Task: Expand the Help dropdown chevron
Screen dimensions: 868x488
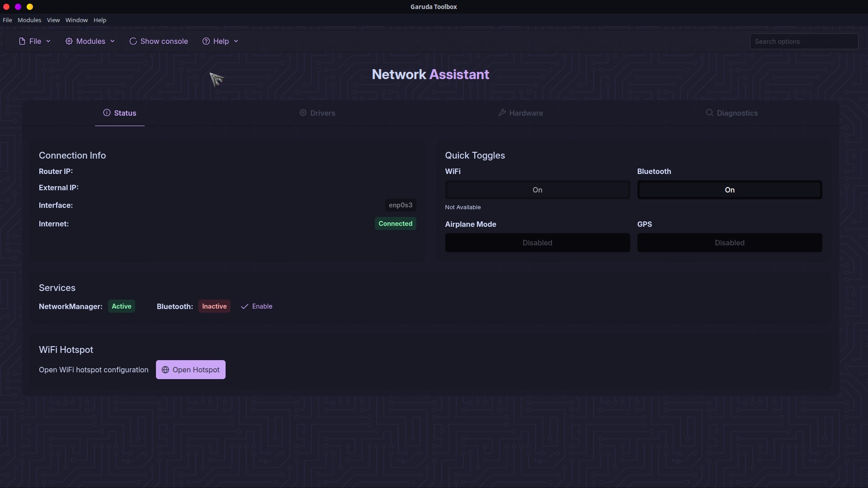Action: click(236, 41)
